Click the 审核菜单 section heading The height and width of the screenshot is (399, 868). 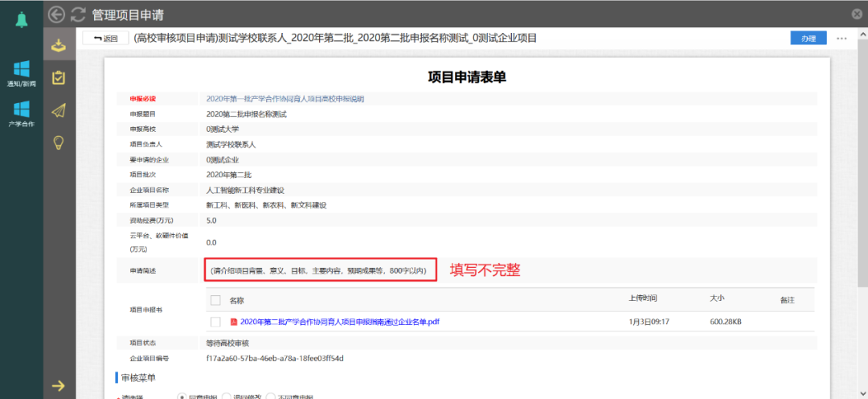click(x=139, y=377)
